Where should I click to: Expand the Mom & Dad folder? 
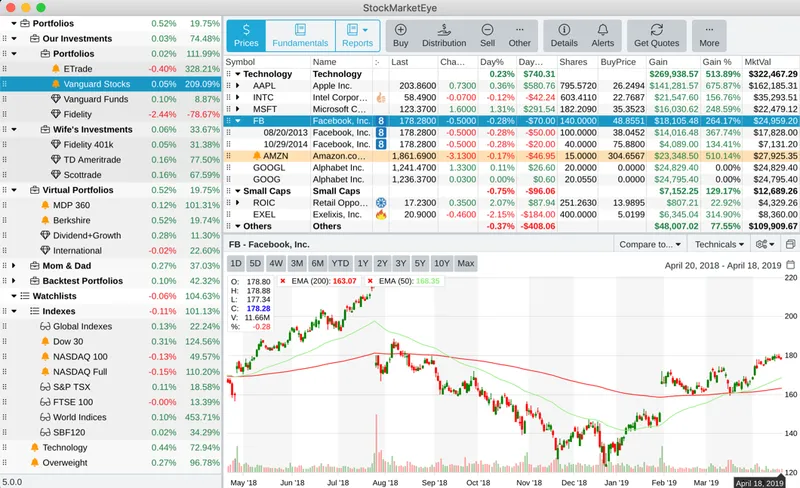click(x=14, y=266)
